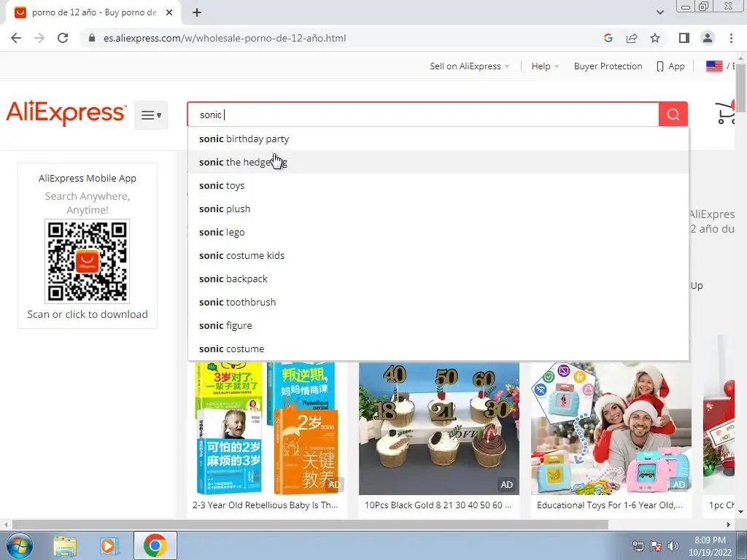Click the red search magnifier button
747x560 pixels.
[673, 114]
